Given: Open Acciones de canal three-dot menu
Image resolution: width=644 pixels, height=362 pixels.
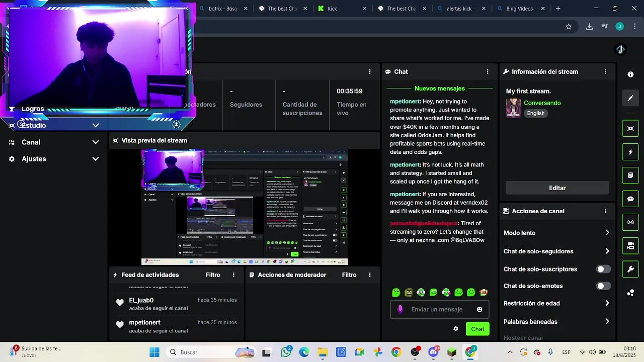Looking at the screenshot, I should 605,211.
